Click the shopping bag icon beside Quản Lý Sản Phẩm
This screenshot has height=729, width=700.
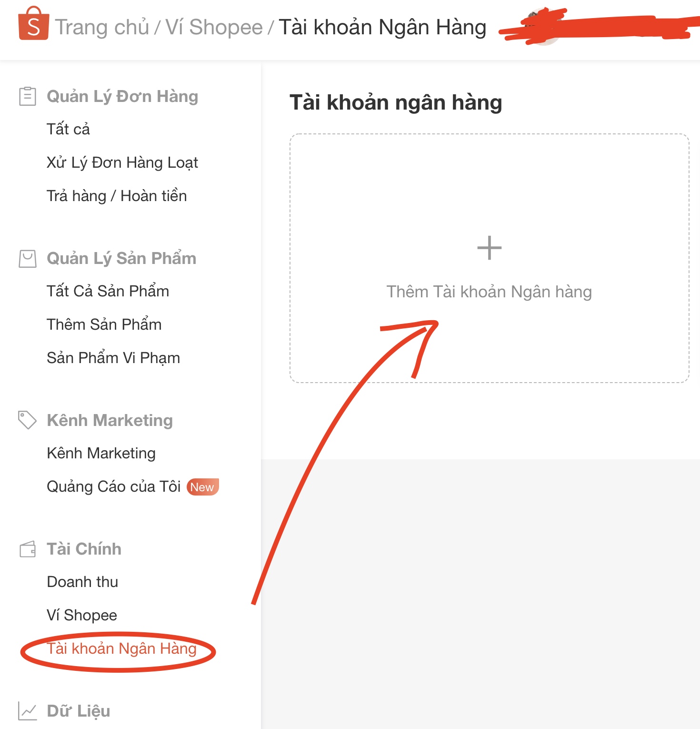(x=28, y=259)
